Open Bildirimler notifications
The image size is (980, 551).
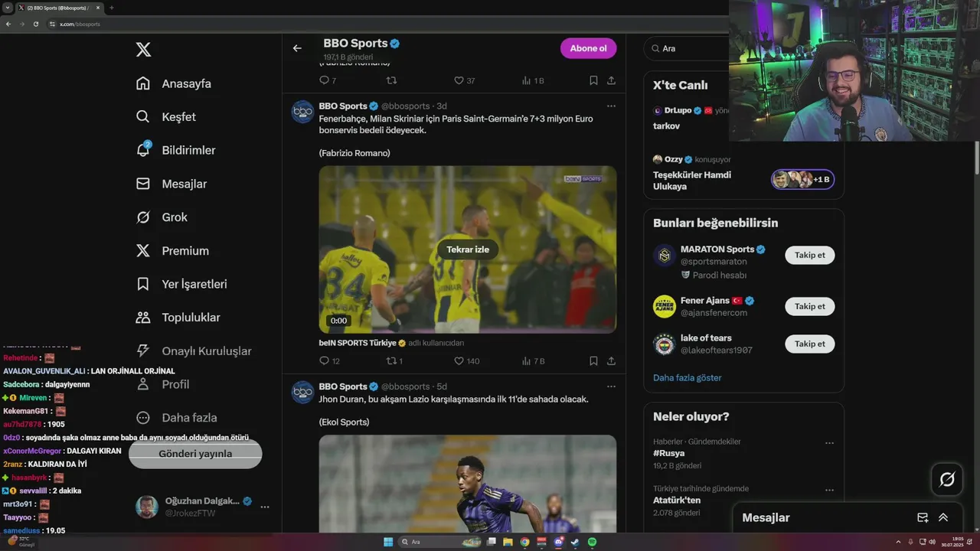point(175,150)
